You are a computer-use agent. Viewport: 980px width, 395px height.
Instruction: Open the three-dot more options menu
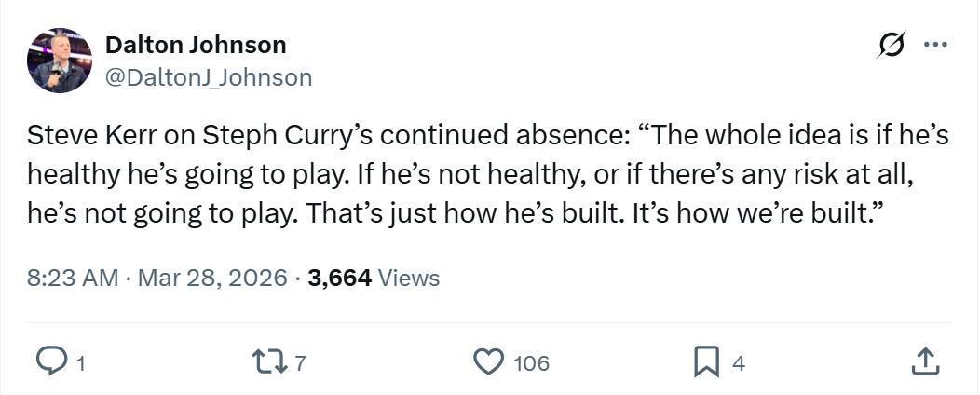(934, 46)
